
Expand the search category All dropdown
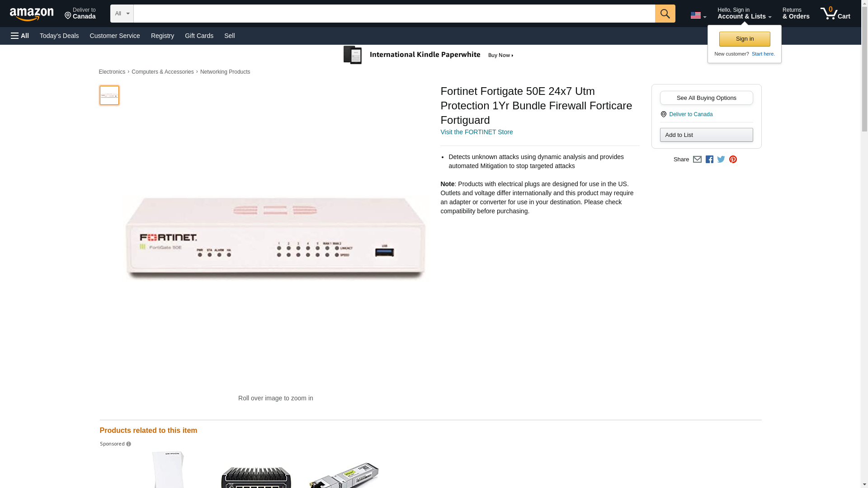(122, 14)
